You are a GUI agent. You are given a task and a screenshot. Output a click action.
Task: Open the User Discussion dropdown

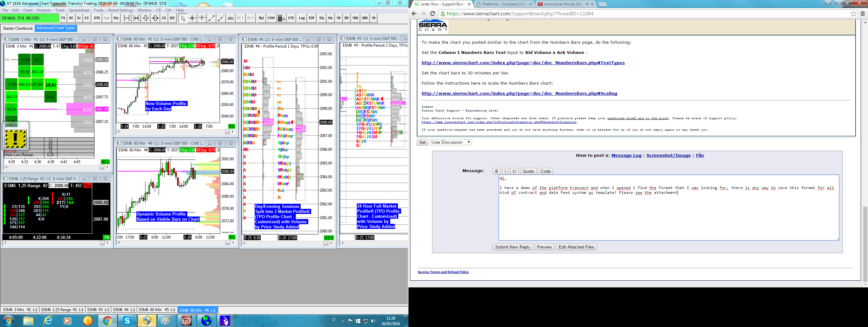coord(451,142)
